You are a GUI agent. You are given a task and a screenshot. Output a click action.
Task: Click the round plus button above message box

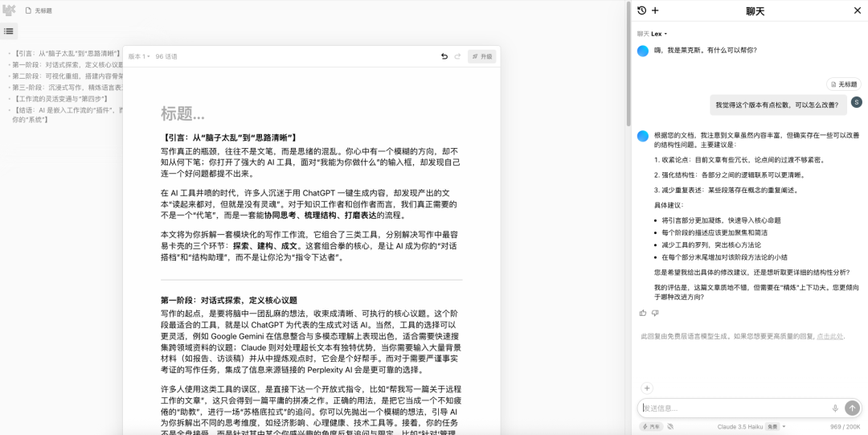[647, 388]
